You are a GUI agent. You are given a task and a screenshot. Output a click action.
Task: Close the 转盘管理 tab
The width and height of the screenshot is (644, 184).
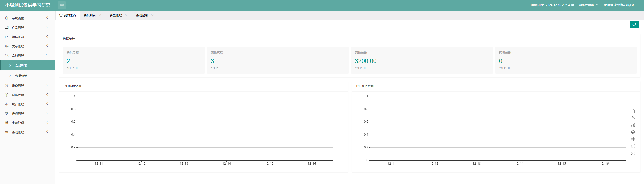[126, 15]
